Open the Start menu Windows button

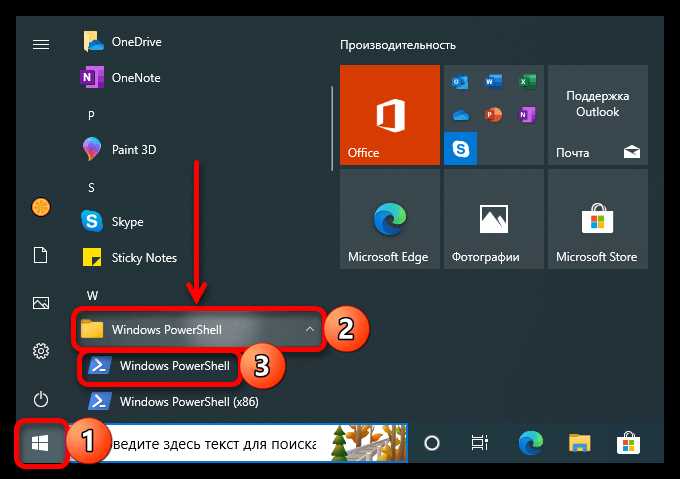[40, 443]
